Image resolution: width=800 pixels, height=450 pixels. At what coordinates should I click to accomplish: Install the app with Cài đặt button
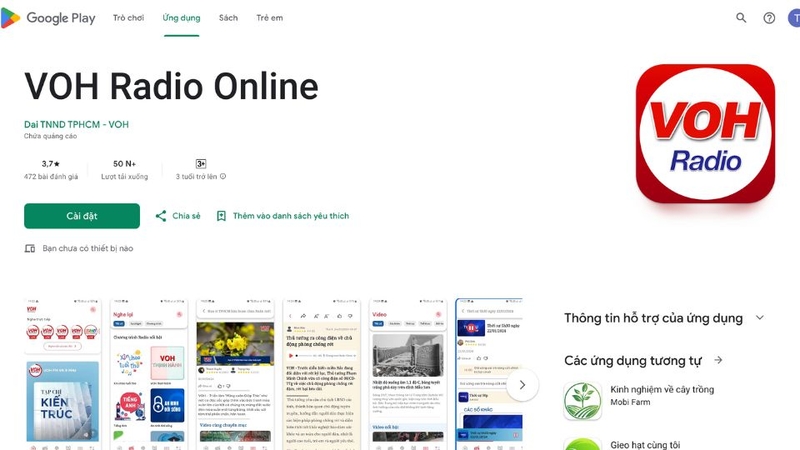tap(82, 216)
